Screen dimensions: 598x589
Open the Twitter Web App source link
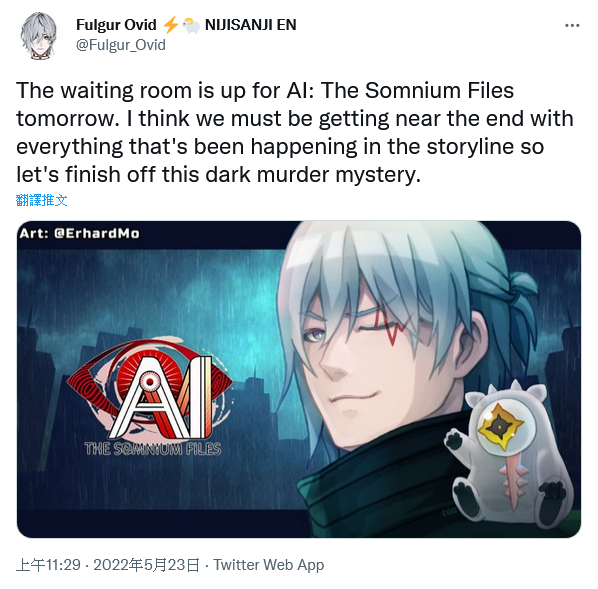pos(268,565)
